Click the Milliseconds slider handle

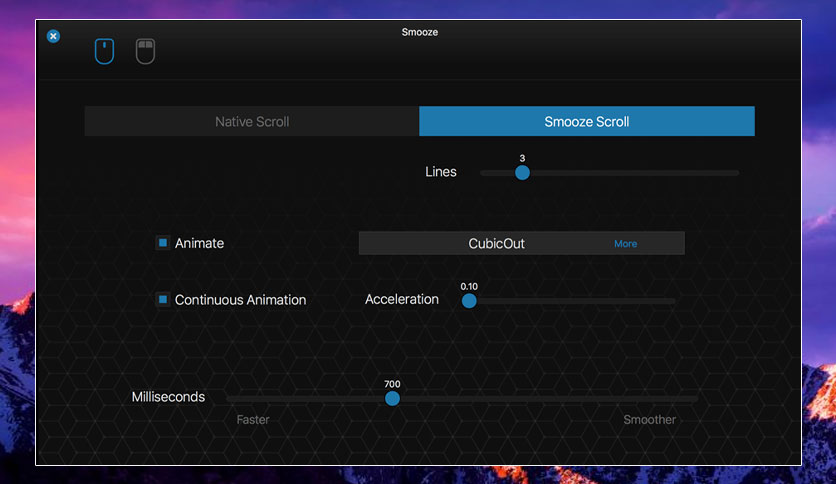[392, 398]
